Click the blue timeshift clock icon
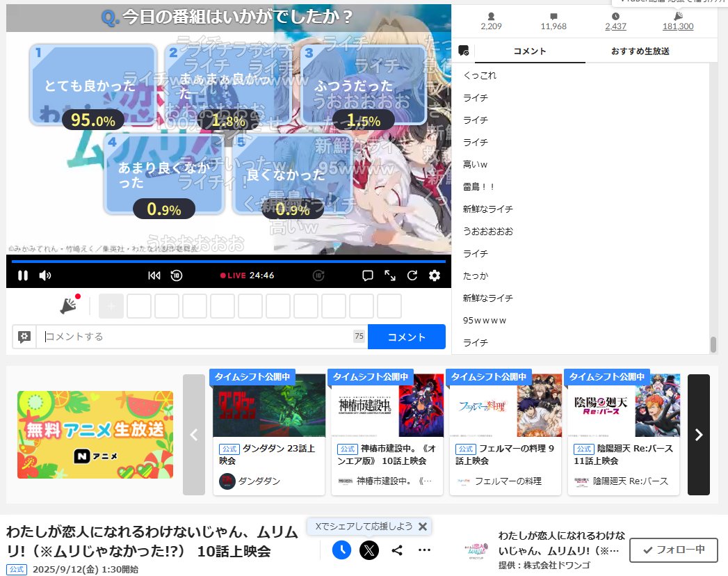 coord(341,550)
